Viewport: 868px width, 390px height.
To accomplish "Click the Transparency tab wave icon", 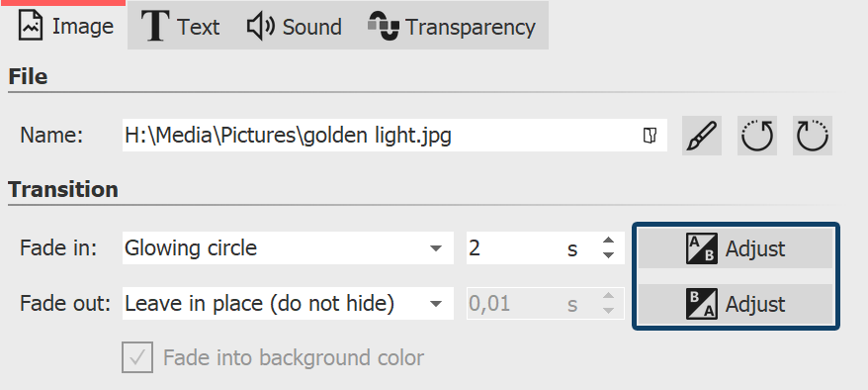I will pos(383,26).
